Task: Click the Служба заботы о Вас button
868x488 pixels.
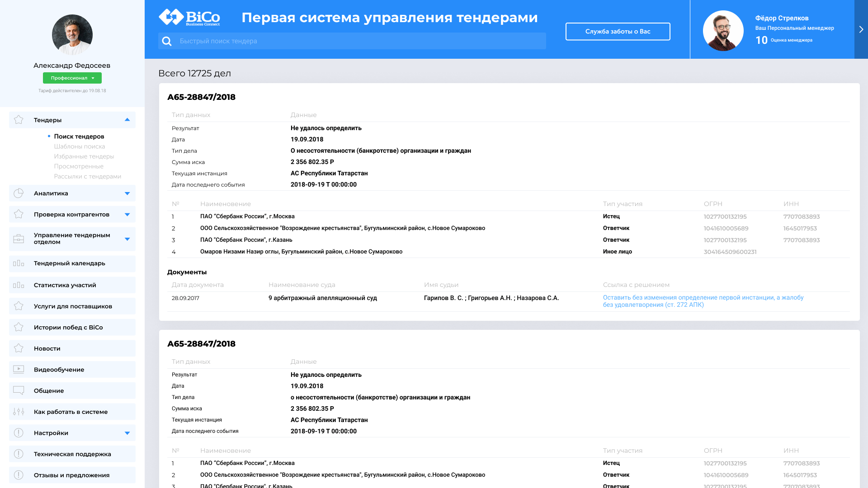Action: (x=618, y=31)
